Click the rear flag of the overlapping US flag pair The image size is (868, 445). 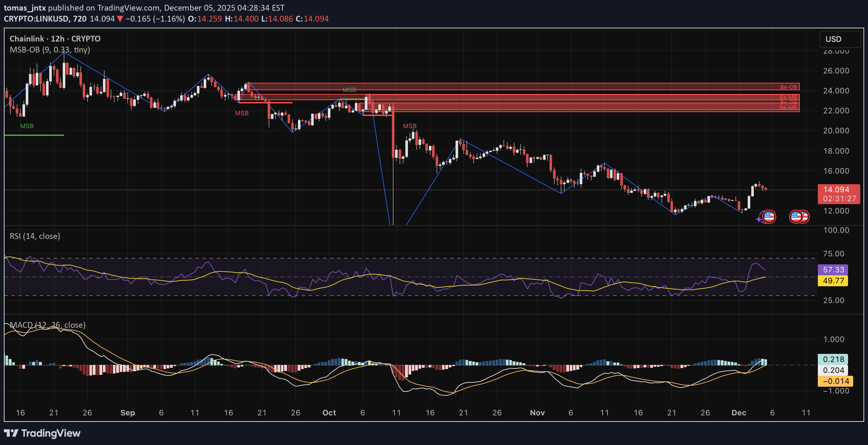pos(806,216)
